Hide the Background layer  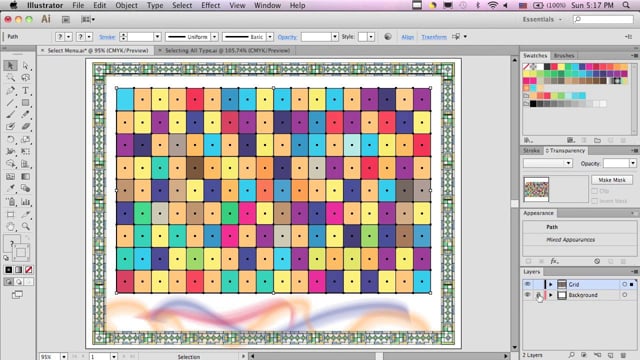point(528,295)
